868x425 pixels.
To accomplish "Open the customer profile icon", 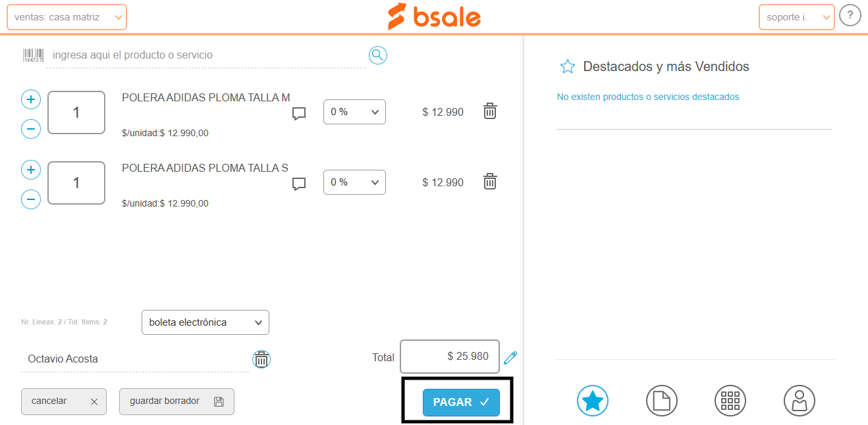I will (x=800, y=400).
